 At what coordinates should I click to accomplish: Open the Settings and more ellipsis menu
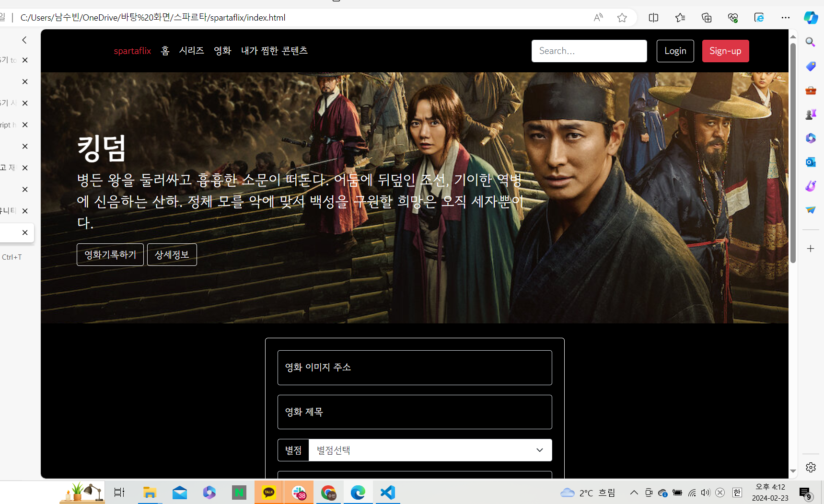pyautogui.click(x=786, y=18)
